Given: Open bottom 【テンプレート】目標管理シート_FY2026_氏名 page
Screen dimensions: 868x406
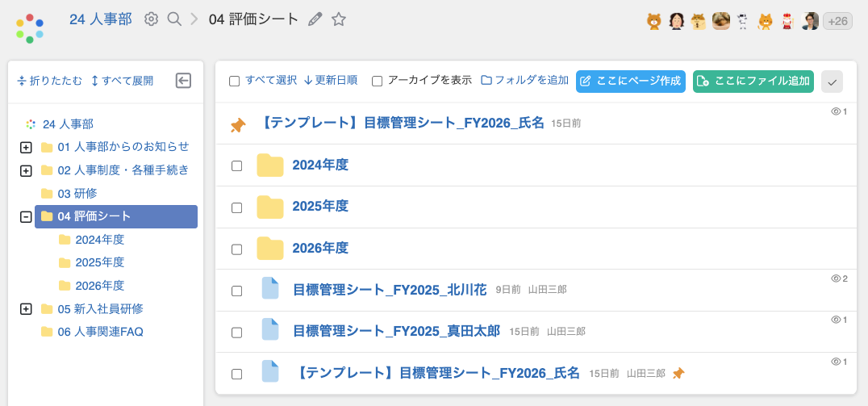Looking at the screenshot, I should click(436, 373).
